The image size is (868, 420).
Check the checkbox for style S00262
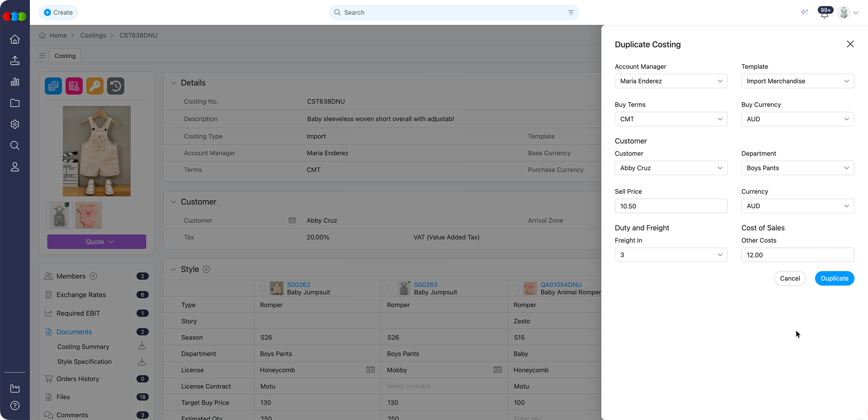tap(263, 288)
